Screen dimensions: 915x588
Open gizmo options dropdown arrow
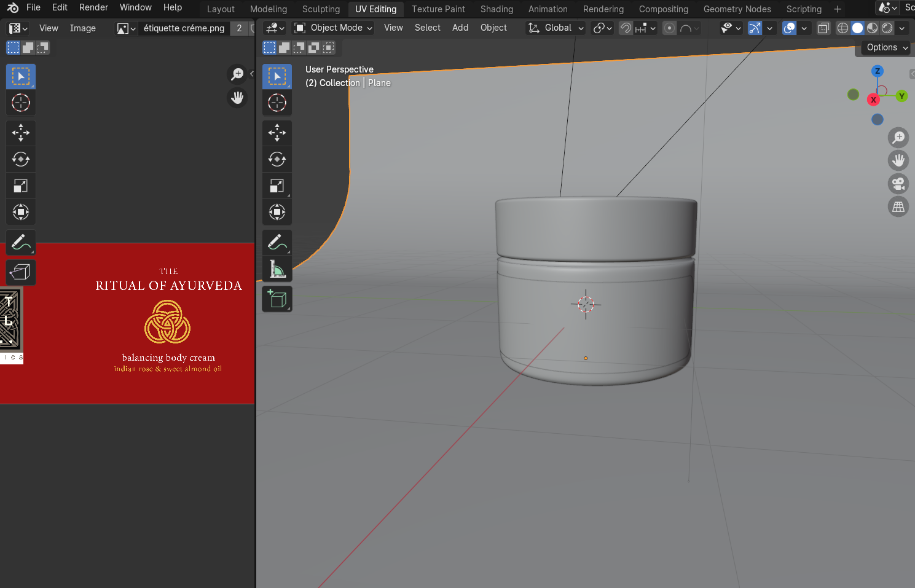pos(769,28)
